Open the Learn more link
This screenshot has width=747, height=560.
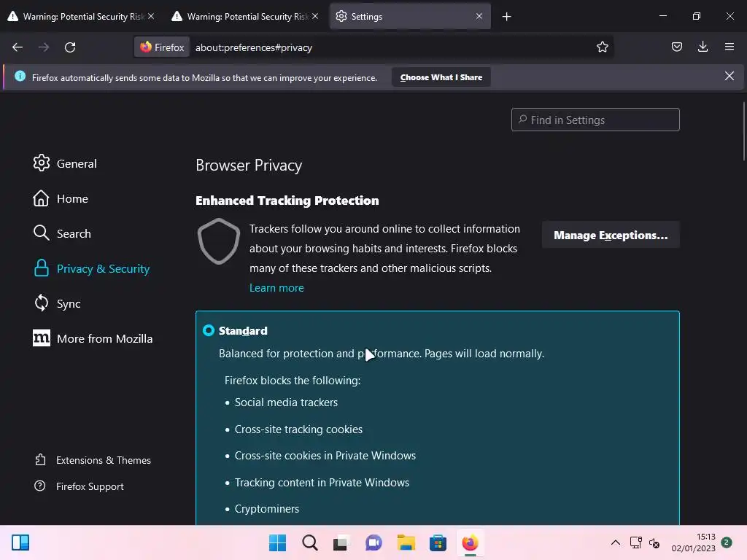point(276,287)
